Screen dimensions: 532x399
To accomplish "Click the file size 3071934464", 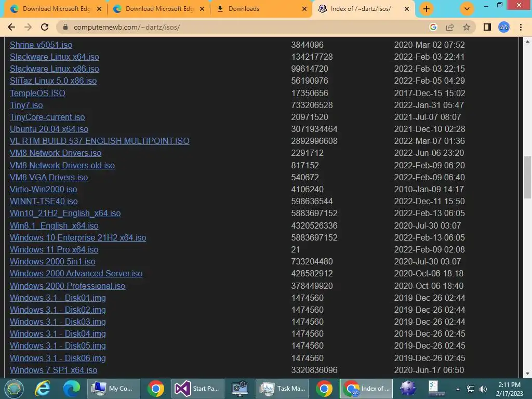I will tap(314, 129).
